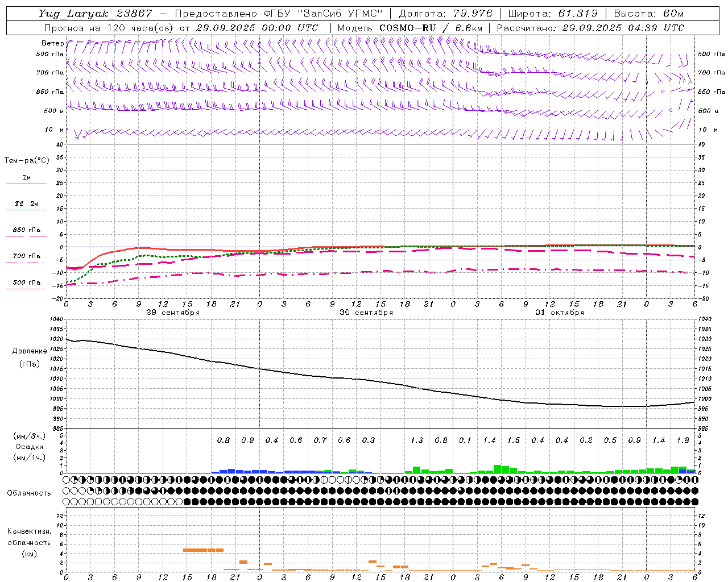
Task: Click the 30 сентября date label
Action: click(x=366, y=313)
